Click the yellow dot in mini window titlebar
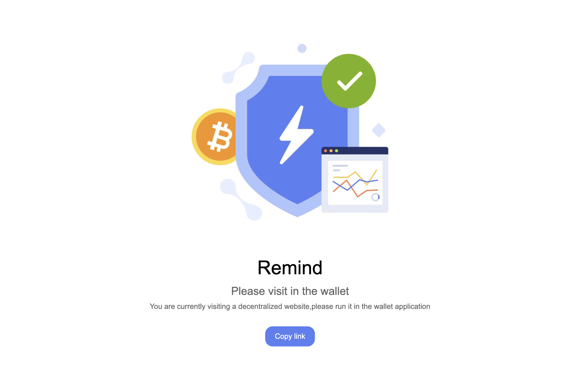Image resolution: width=588 pixels, height=371 pixels. pos(331,151)
